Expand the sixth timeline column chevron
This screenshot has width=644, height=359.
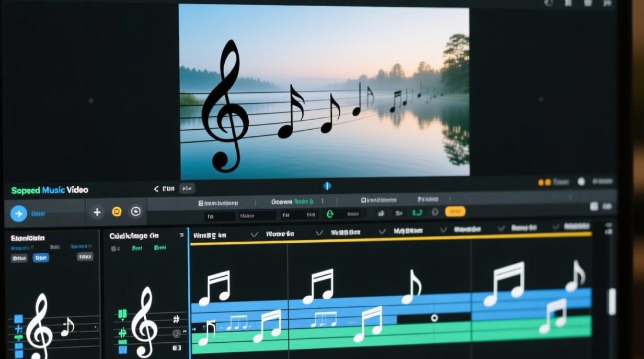click(x=556, y=226)
